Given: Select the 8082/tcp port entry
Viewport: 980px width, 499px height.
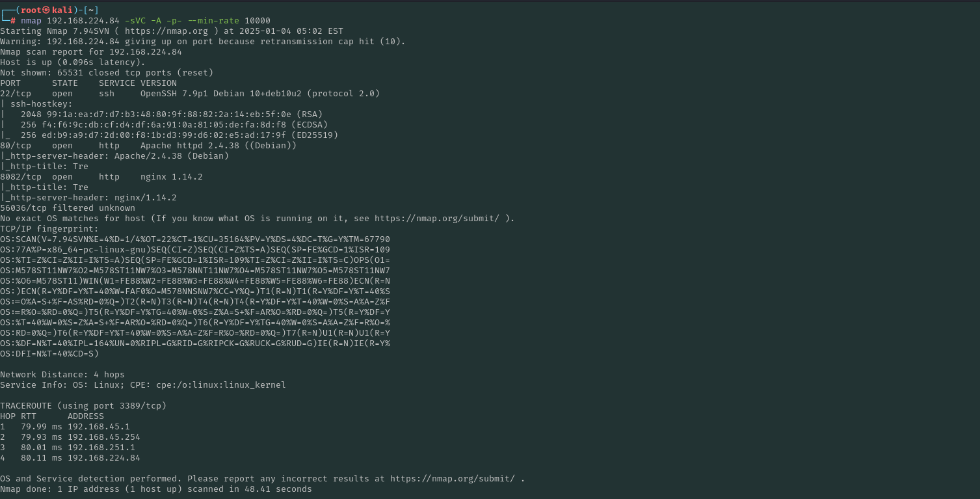Looking at the screenshot, I should point(21,177).
